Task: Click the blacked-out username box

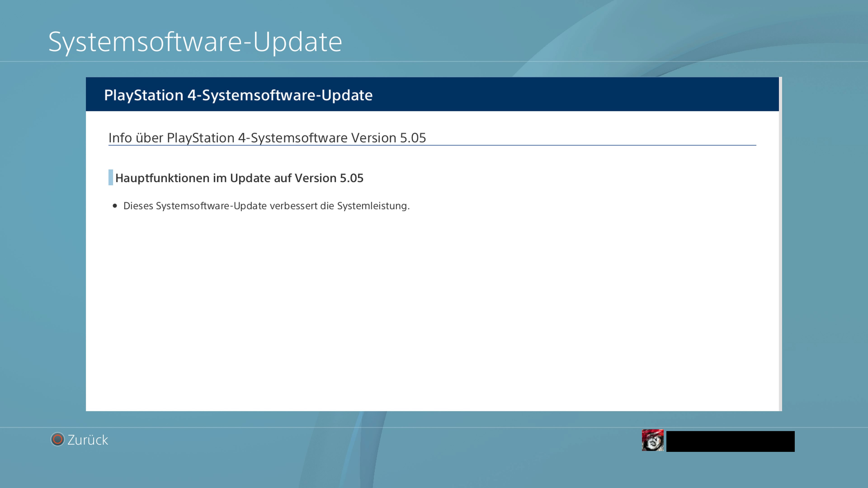Action: coord(730,441)
